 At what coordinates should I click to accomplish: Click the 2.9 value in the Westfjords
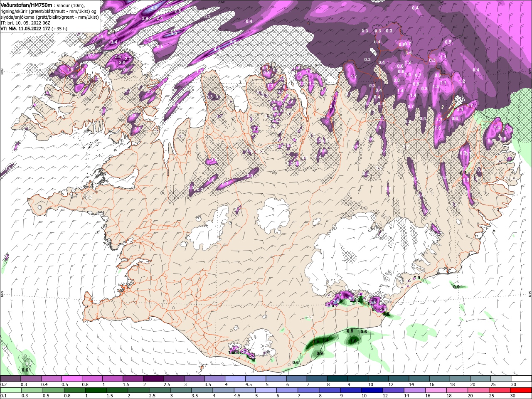pyautogui.click(x=122, y=62)
